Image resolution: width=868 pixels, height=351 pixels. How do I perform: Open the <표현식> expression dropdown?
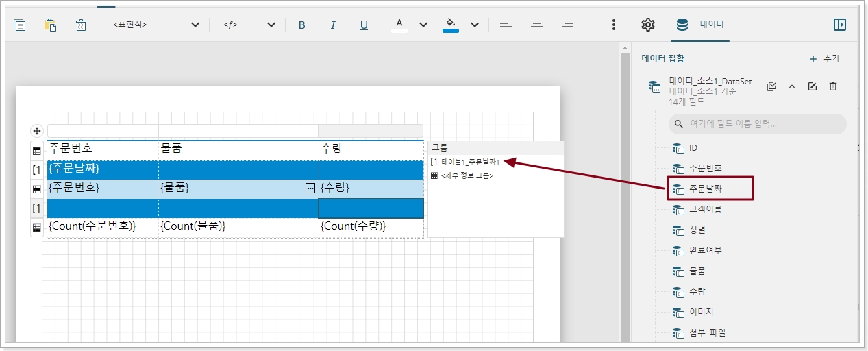pyautogui.click(x=156, y=25)
